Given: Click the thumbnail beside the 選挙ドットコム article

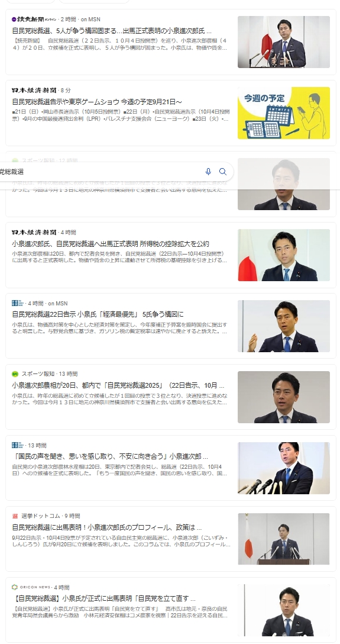Looking at the screenshot, I should click(x=284, y=539).
